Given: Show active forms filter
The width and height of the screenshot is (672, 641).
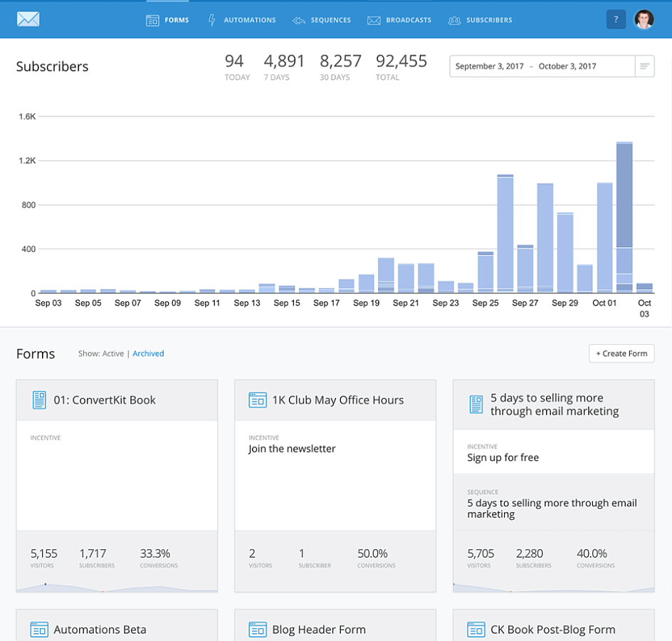Looking at the screenshot, I should 113,353.
